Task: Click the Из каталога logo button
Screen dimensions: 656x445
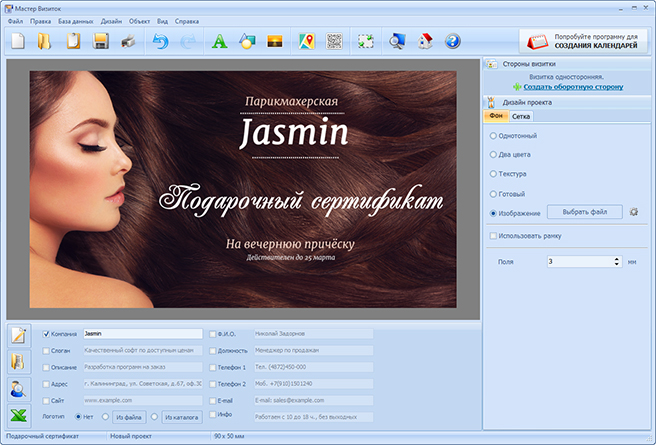Action: point(182,417)
